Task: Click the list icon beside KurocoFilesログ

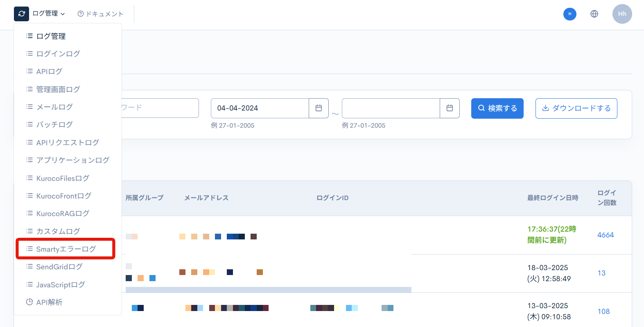Action: [x=29, y=178]
